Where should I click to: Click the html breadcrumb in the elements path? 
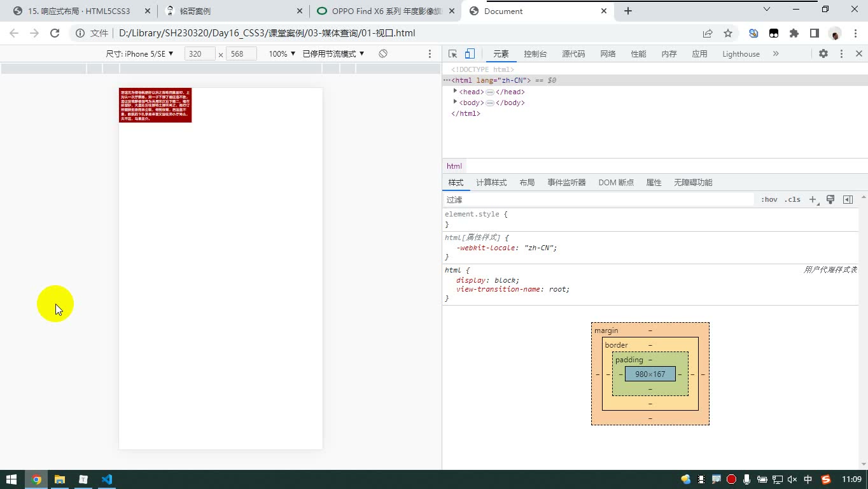(454, 166)
